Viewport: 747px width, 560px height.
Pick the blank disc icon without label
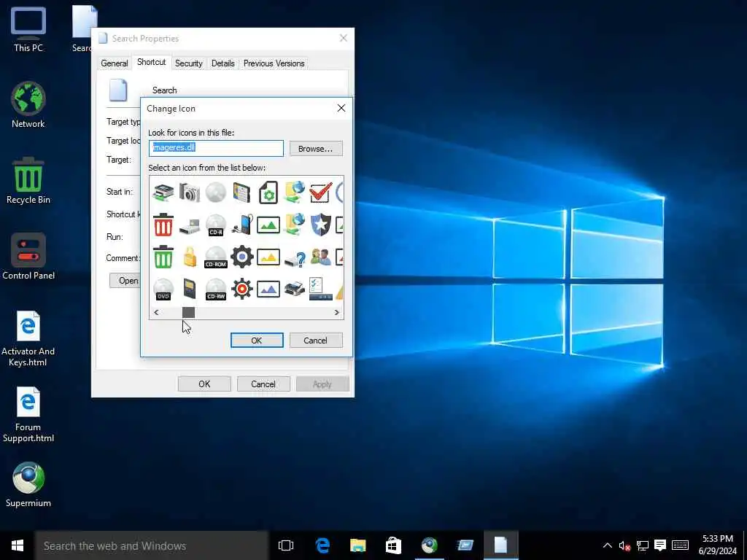click(216, 192)
